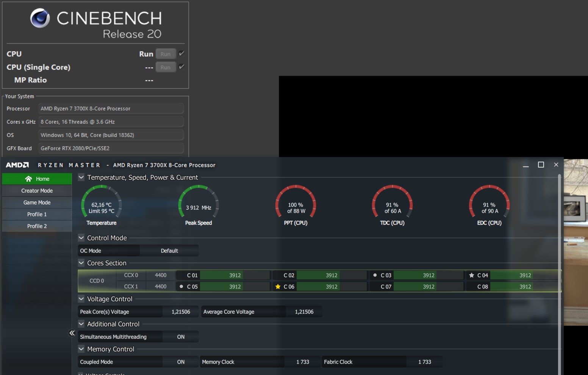Click the Memory Clock value 1 733
588x375 pixels.
pyautogui.click(x=303, y=362)
